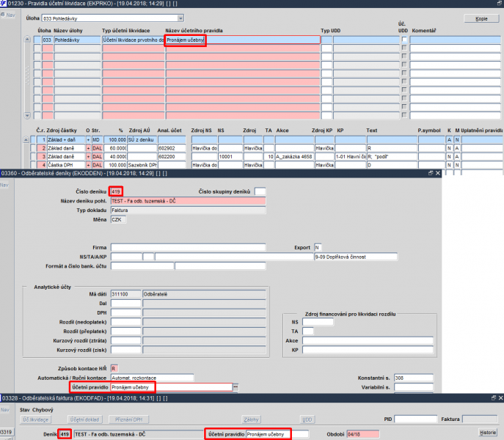Image resolution: width=504 pixels, height=440 pixels.
Task: Click the Má dáti account field 311100
Action: (126, 294)
